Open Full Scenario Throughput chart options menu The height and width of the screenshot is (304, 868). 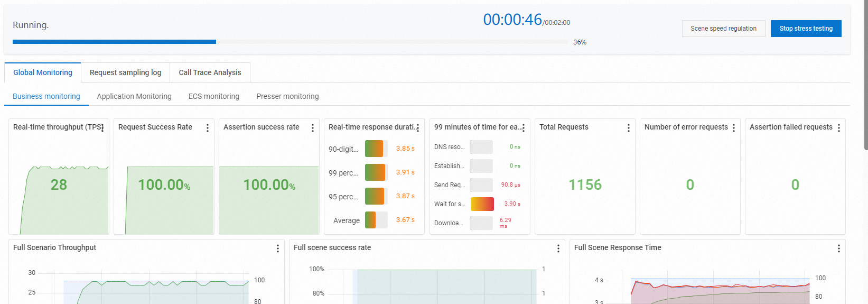(x=278, y=248)
